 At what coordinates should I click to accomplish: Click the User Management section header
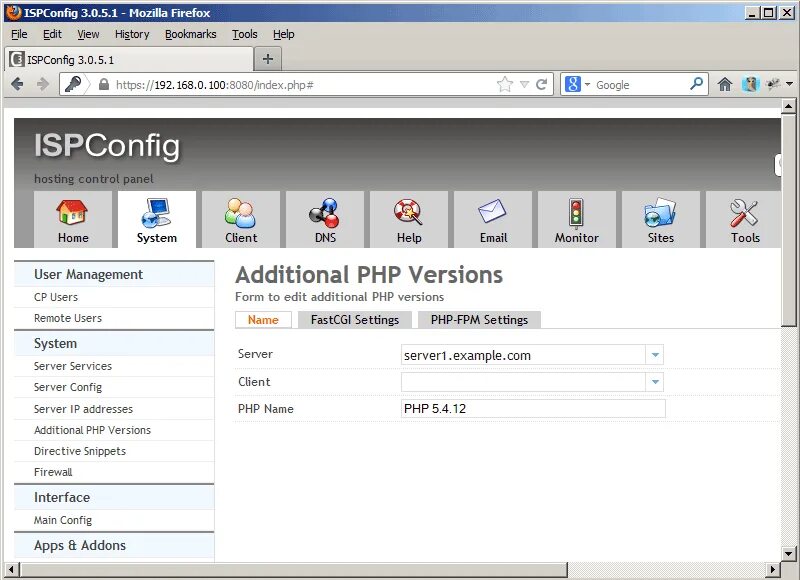(114, 274)
